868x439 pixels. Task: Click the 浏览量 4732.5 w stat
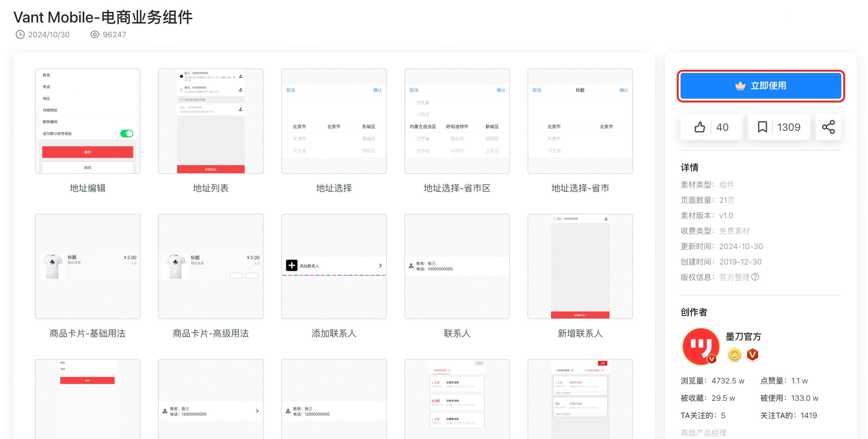pos(712,381)
